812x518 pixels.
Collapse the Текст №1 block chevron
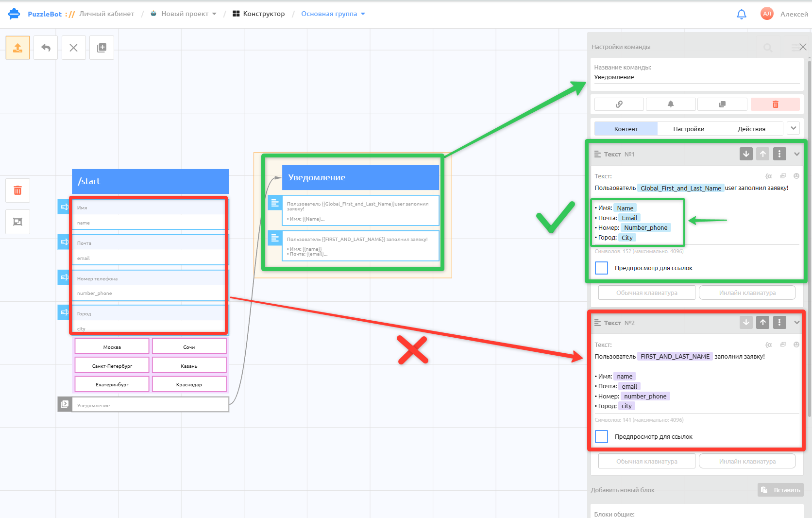pyautogui.click(x=797, y=154)
